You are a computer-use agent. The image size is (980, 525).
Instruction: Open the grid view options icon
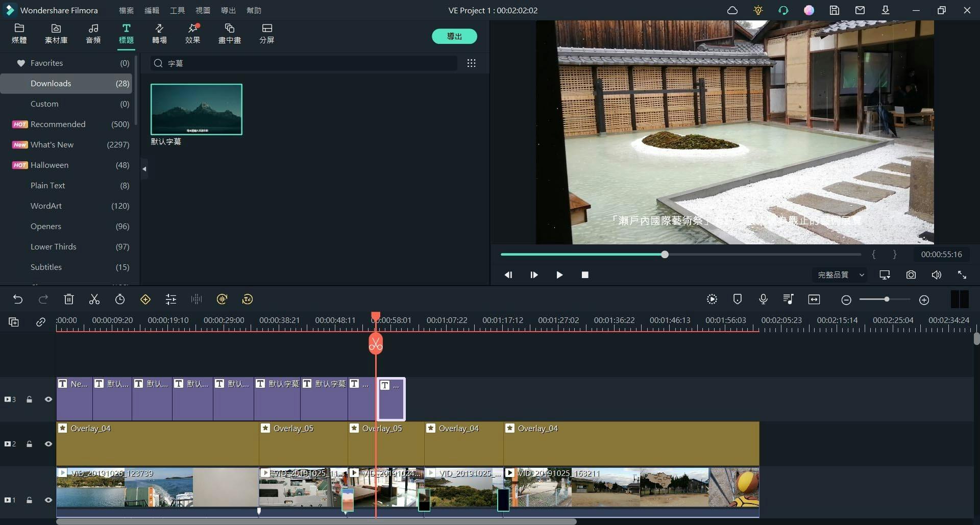point(472,63)
